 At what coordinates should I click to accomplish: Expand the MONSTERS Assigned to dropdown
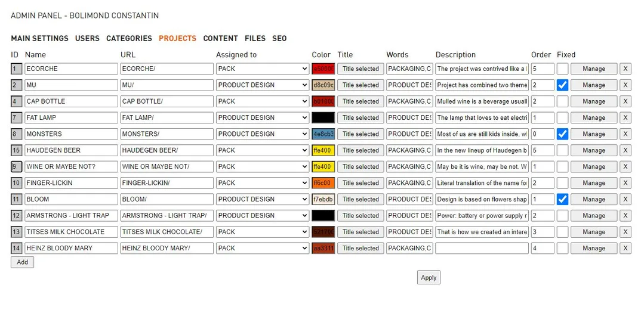click(263, 134)
